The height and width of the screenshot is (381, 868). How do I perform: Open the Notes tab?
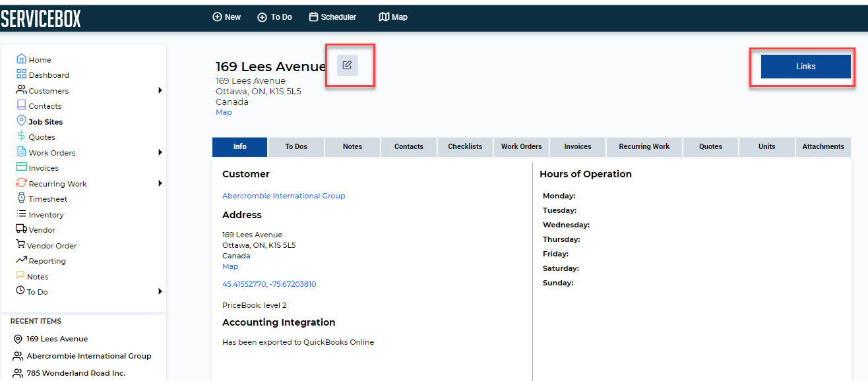click(x=352, y=147)
